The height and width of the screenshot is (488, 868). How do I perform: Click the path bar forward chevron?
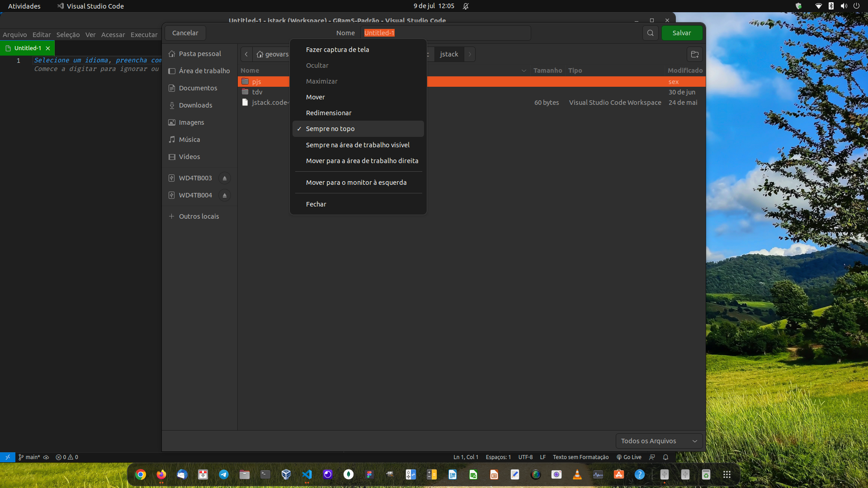[470, 54]
